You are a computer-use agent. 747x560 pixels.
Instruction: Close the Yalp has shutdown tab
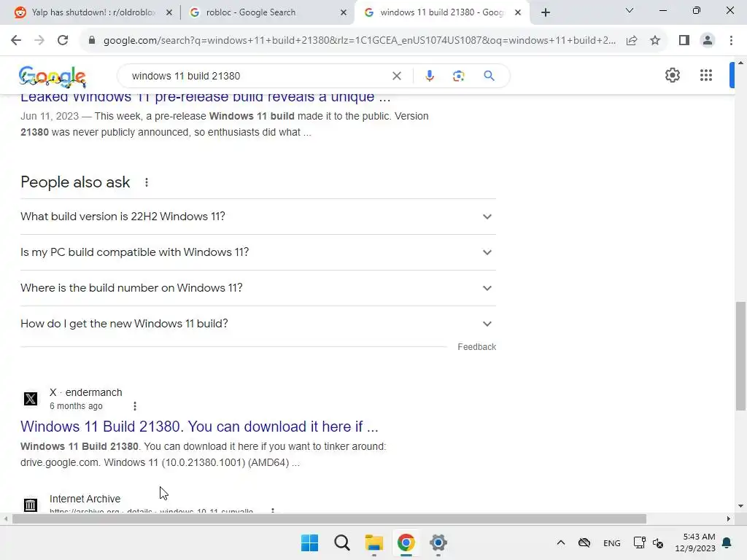tap(169, 13)
